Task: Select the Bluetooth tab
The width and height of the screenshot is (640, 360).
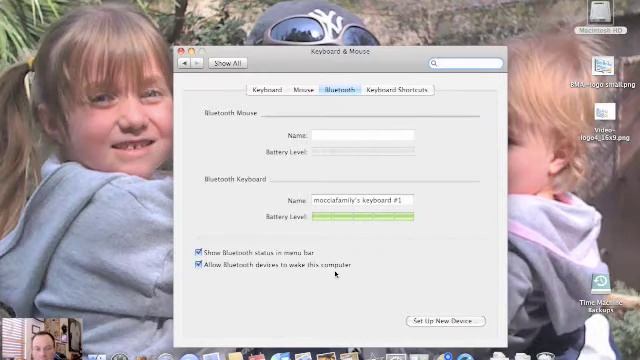Action: click(340, 90)
